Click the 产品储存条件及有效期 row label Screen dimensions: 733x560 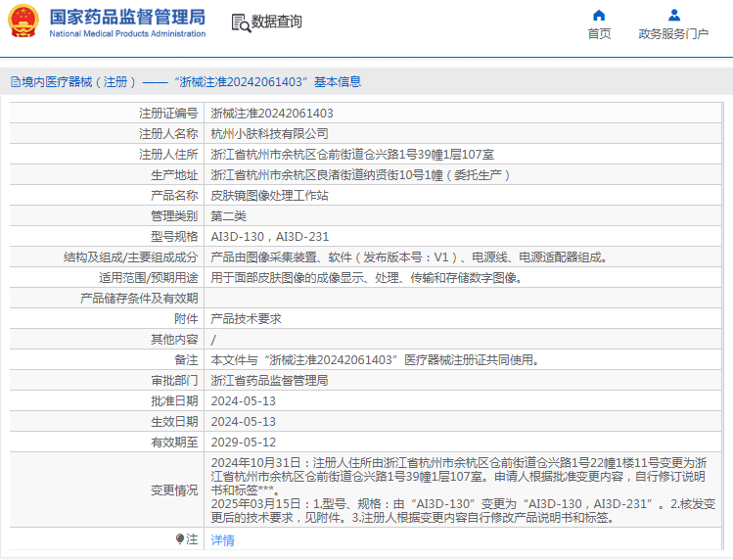click(139, 299)
